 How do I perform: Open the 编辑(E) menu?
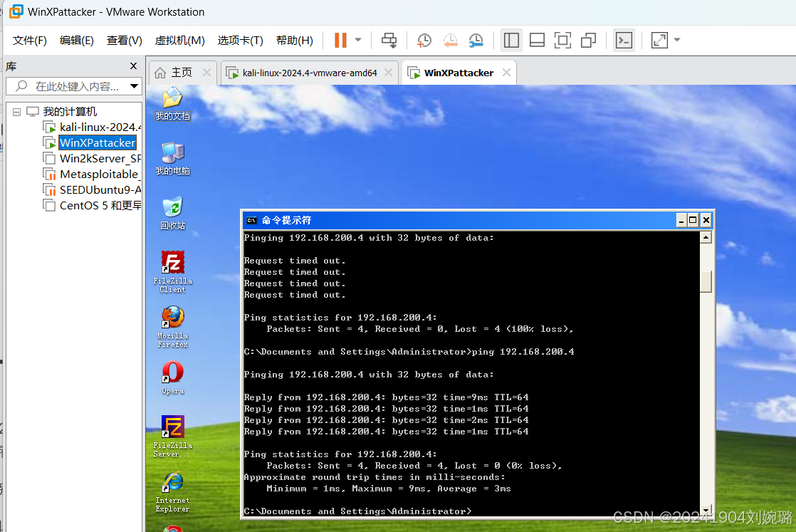(77, 41)
